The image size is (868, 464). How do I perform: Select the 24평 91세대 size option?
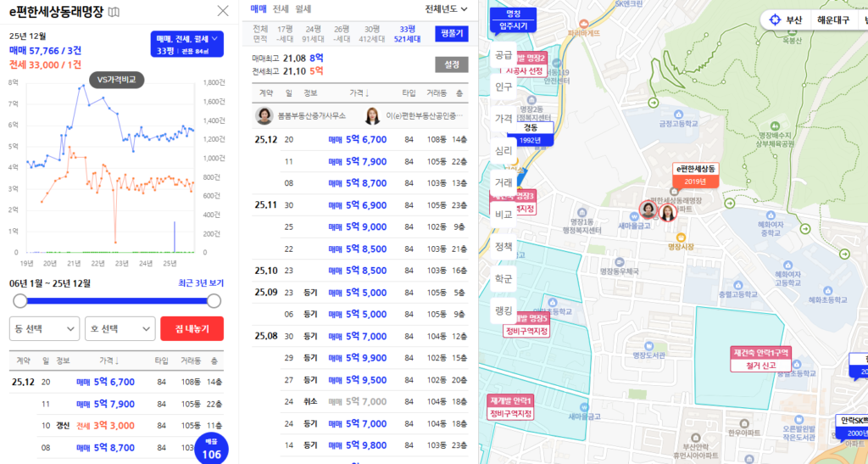314,34
